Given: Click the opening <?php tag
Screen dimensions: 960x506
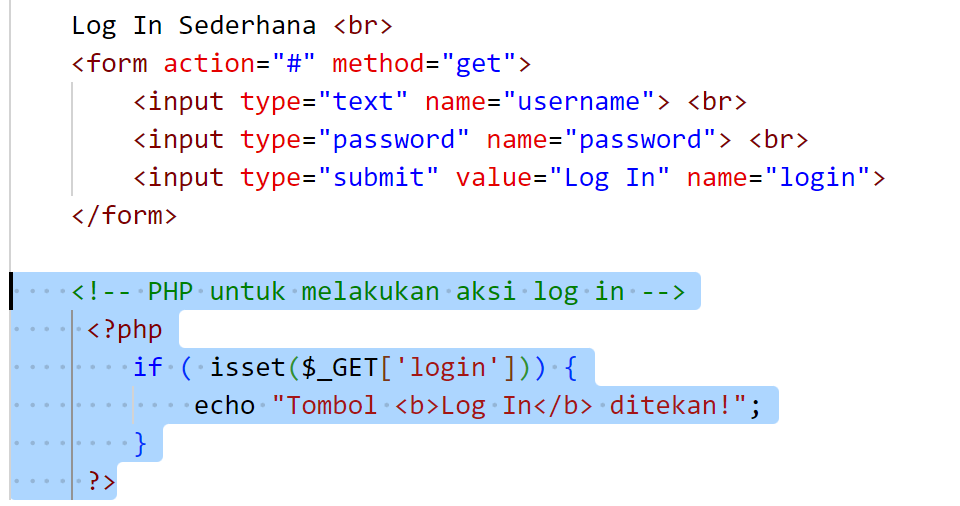Looking at the screenshot, I should [x=124, y=330].
